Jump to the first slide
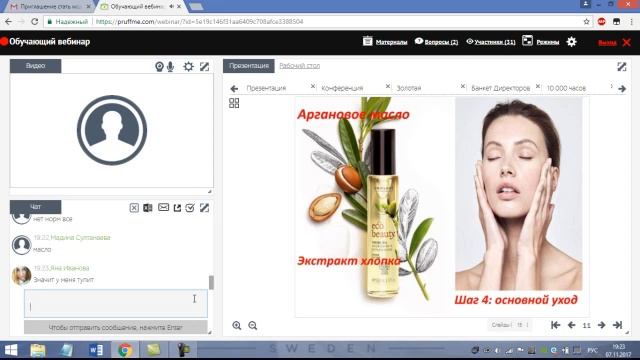This screenshot has width=640, height=360. pos(555,325)
